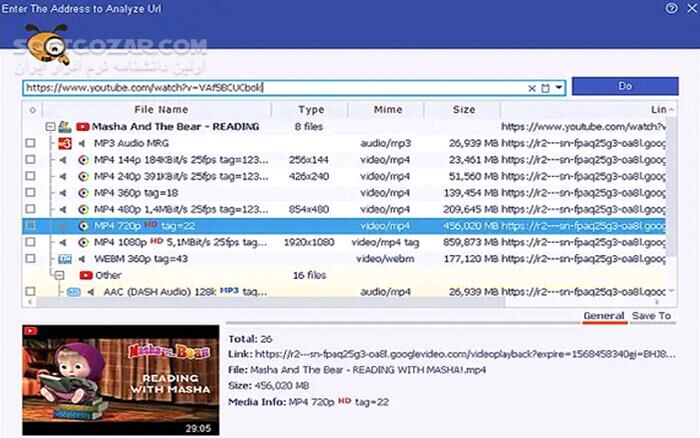
Task: Click the YouTube icon beside Masha And The Bear
Action: pos(83,127)
